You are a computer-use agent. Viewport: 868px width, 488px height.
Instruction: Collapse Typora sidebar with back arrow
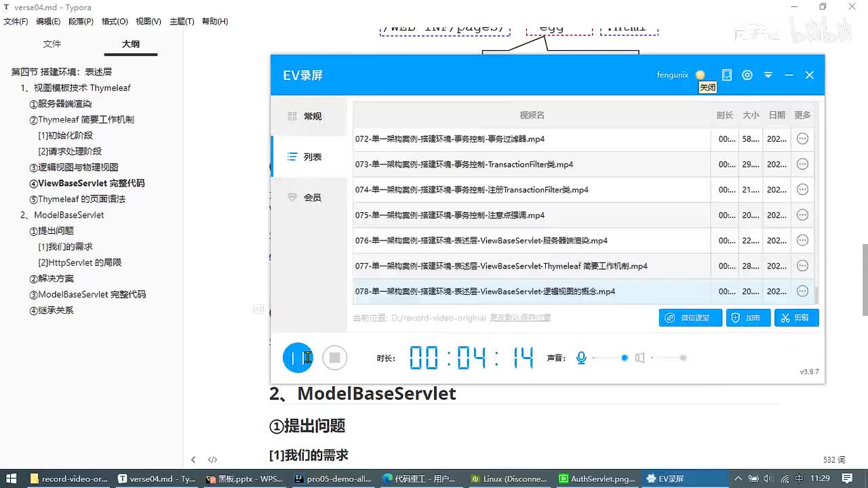(x=193, y=460)
